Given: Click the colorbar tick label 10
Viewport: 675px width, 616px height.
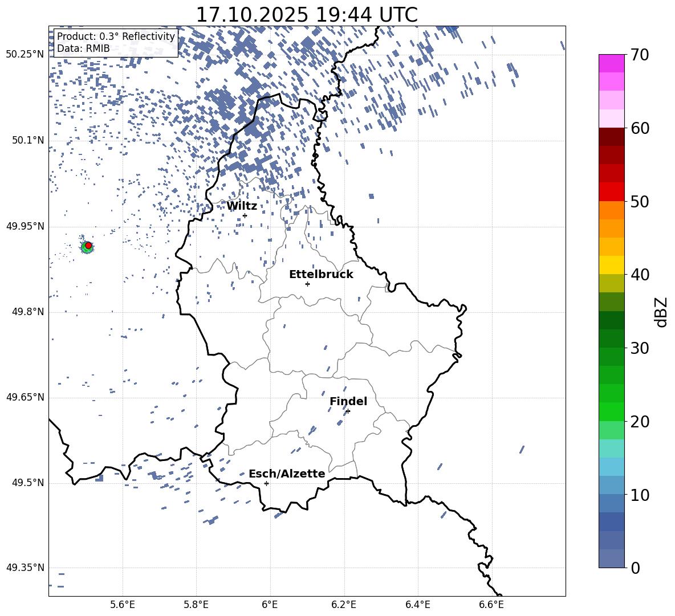Looking at the screenshot, I should 640,495.
